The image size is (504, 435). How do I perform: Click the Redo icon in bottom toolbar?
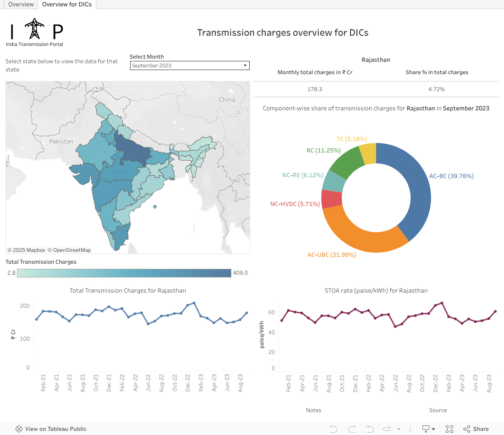[352, 429]
